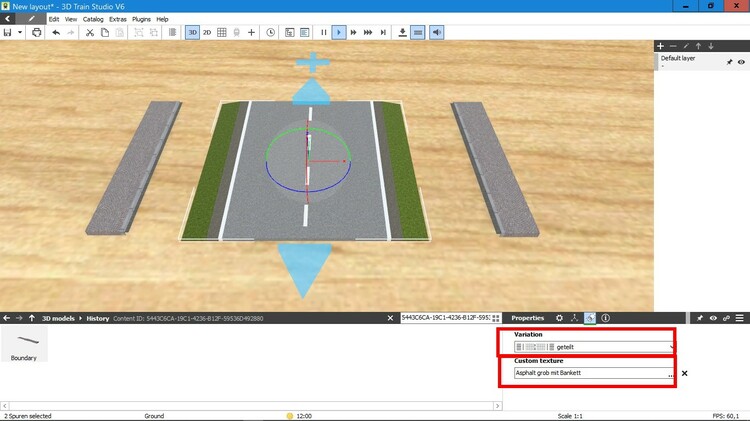Open the Plugins menu
The image size is (750, 421).
coord(141,19)
